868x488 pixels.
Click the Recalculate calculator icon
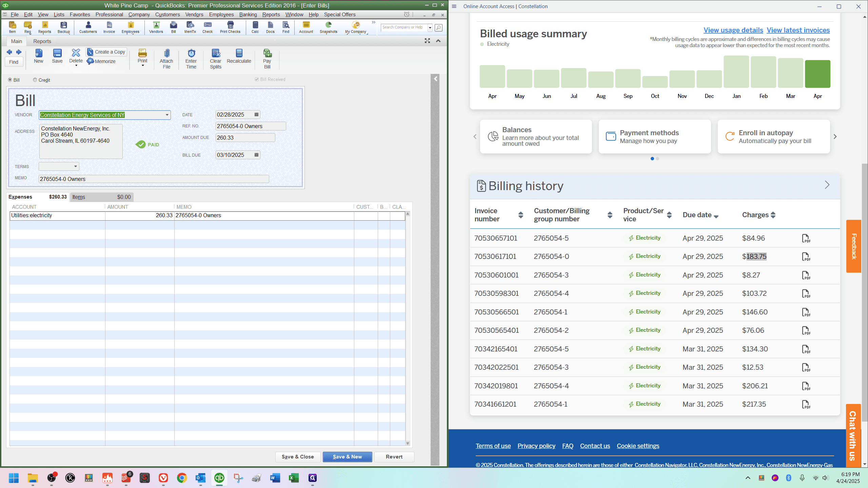pos(239,56)
